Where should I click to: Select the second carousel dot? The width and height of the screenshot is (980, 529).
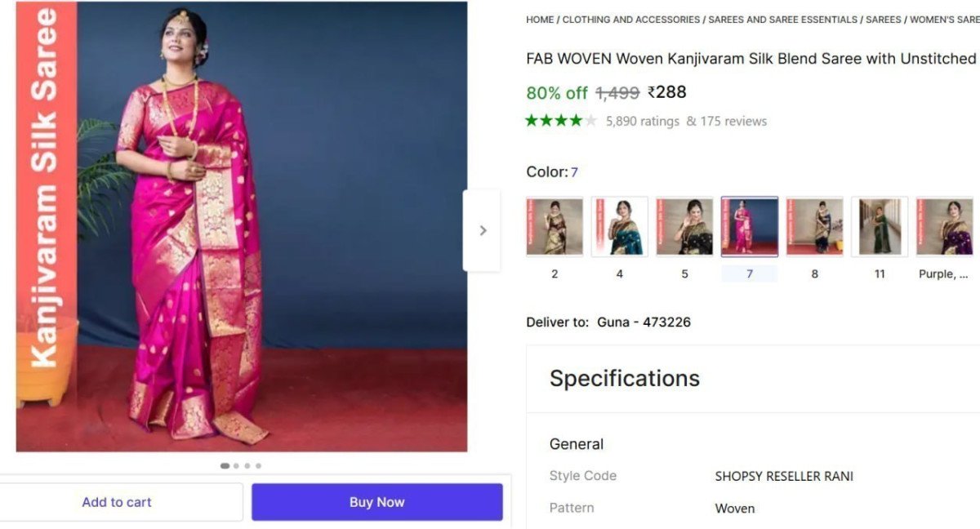click(x=236, y=465)
